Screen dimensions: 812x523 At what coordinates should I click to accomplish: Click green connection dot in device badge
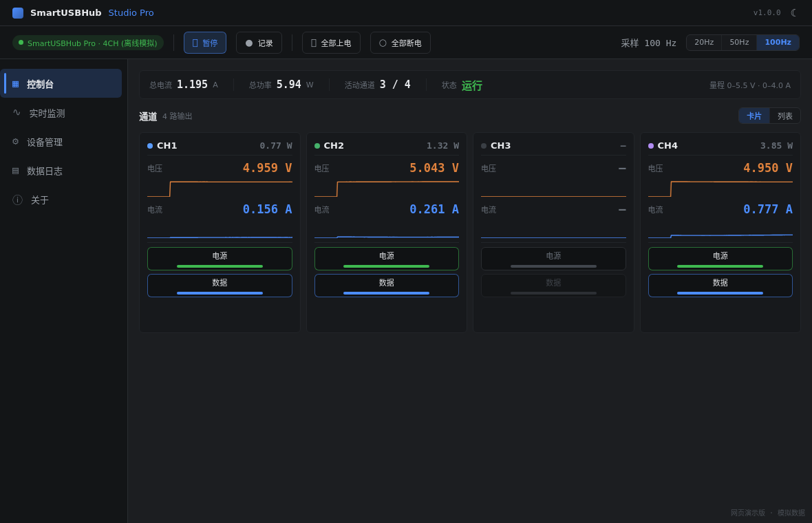point(21,43)
